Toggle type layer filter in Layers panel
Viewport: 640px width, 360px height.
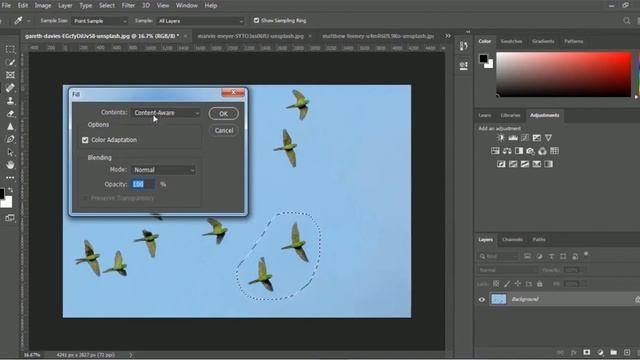click(551, 256)
